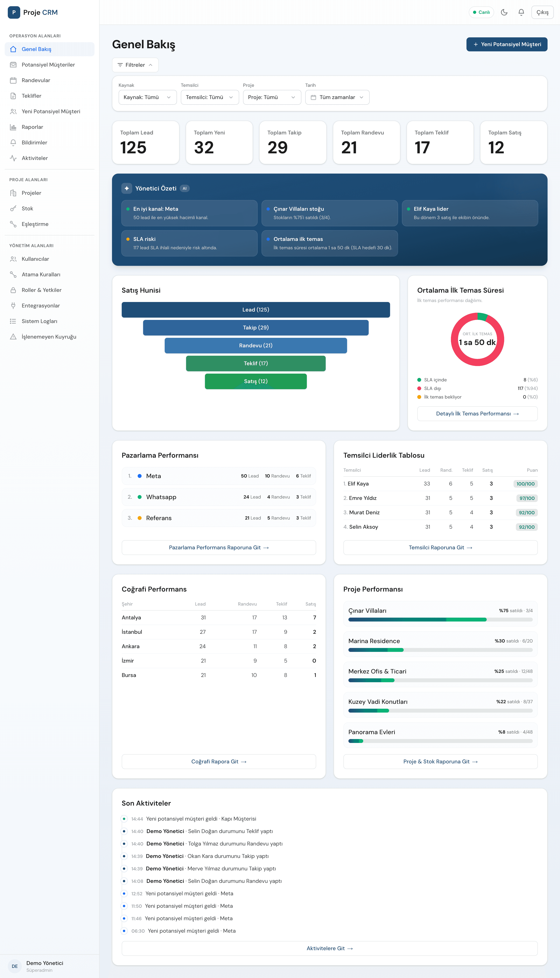This screenshot has height=978, width=560.
Task: Click the Canlı live status indicator
Action: [x=481, y=12]
